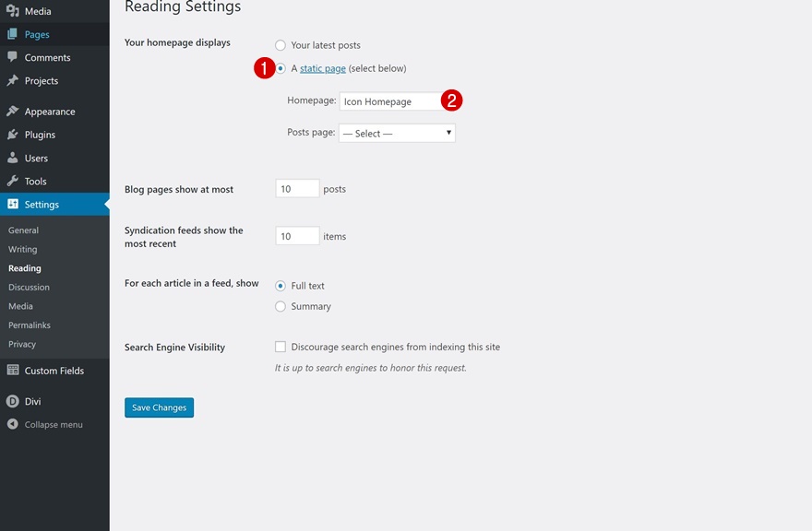Click the Plugins plug icon

(13, 135)
